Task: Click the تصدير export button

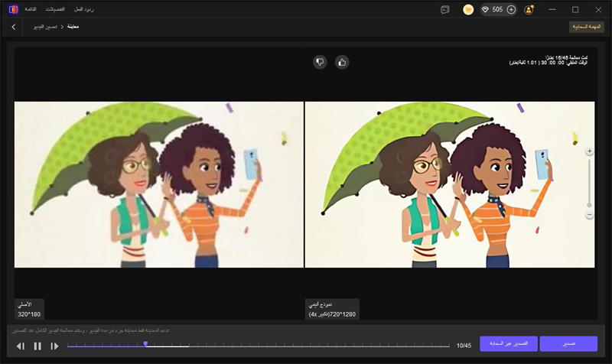Action: click(x=568, y=344)
